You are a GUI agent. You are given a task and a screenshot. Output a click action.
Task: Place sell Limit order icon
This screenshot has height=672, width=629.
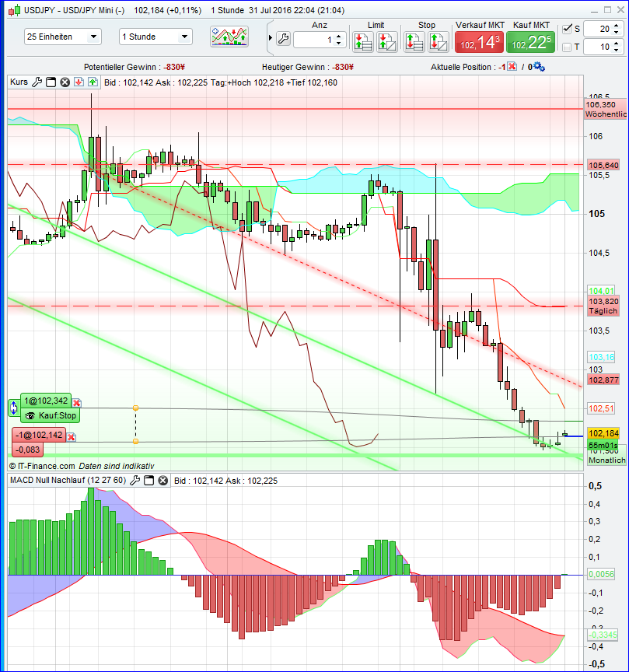point(386,42)
